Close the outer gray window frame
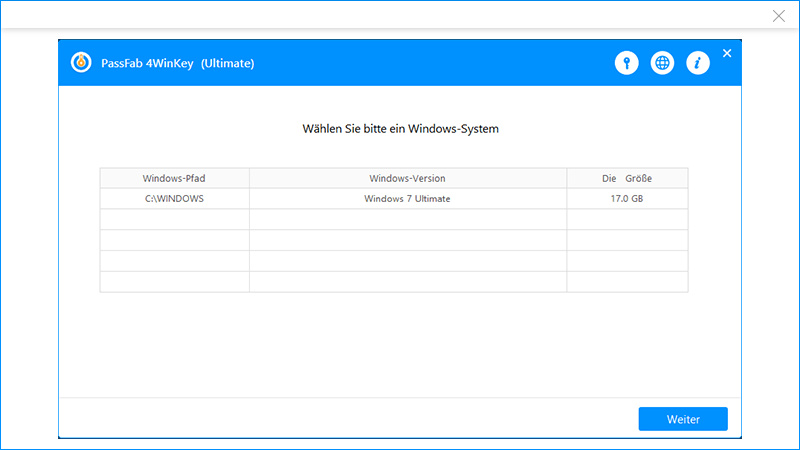The image size is (800, 450). 779,16
